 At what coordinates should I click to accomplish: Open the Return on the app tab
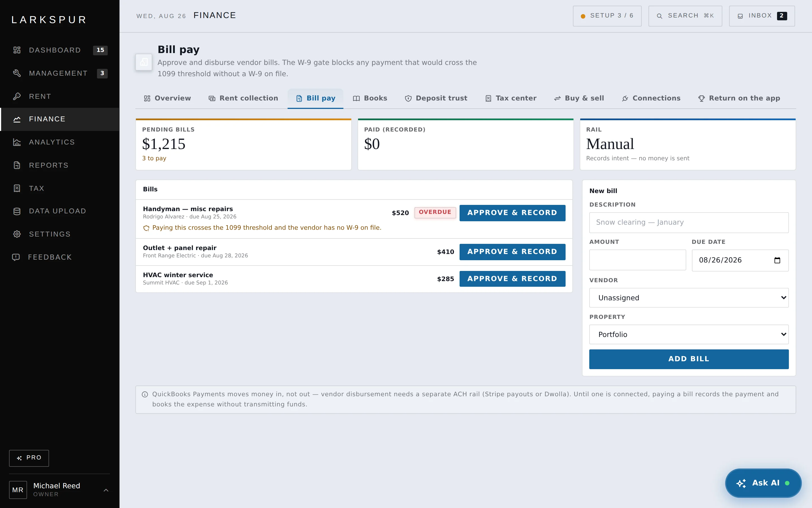click(x=739, y=98)
